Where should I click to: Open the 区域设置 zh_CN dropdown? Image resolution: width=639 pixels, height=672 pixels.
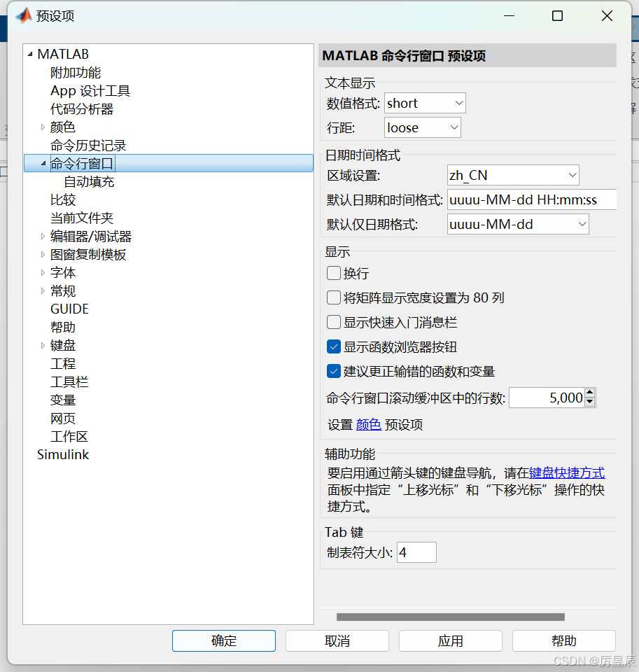(x=513, y=175)
